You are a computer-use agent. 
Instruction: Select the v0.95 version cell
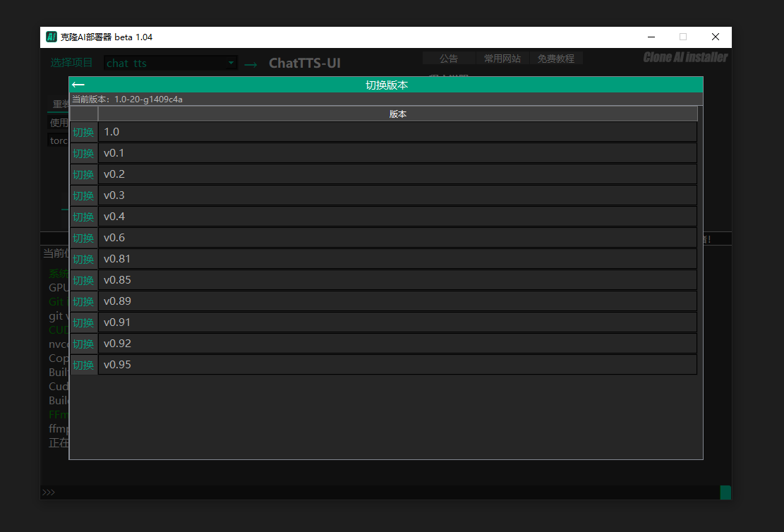tap(397, 365)
